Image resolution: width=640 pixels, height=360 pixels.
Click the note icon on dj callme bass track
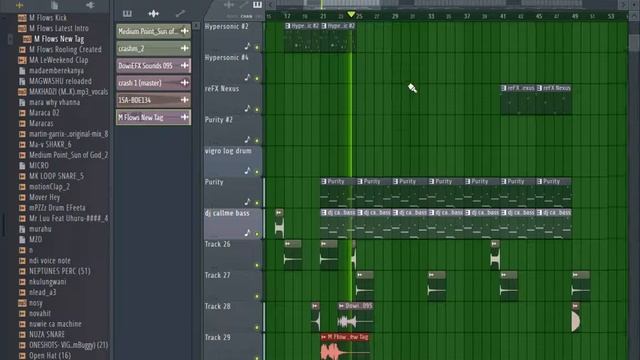pyautogui.click(x=247, y=233)
